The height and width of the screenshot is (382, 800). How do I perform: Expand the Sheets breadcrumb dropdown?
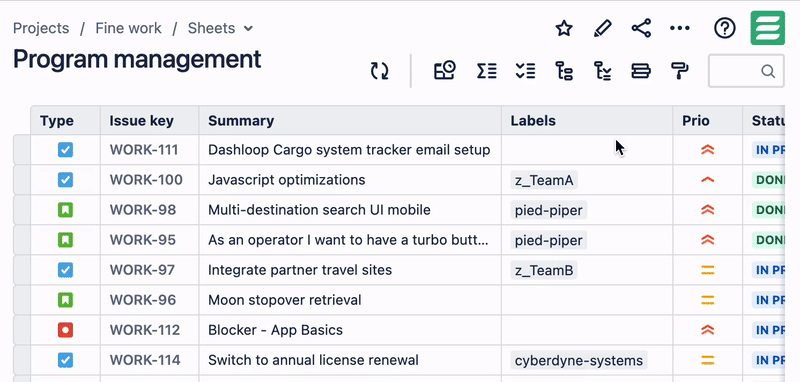tap(248, 29)
